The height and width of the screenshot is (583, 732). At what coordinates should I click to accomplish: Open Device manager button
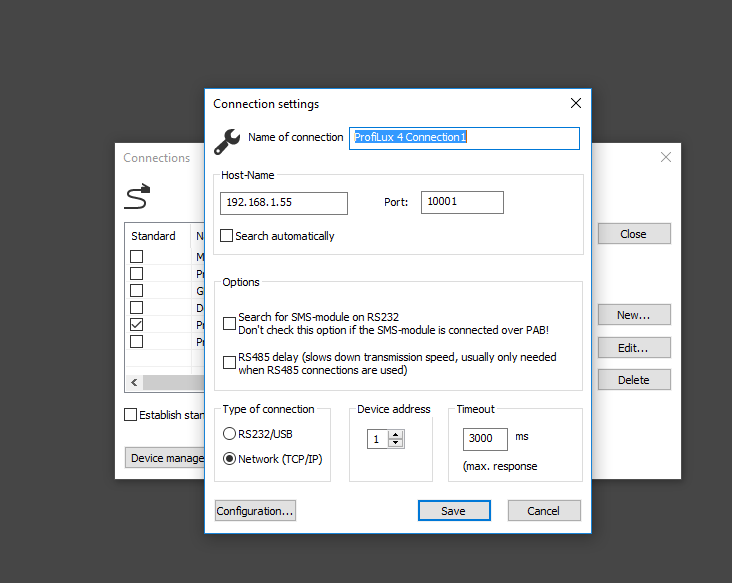pos(165,458)
